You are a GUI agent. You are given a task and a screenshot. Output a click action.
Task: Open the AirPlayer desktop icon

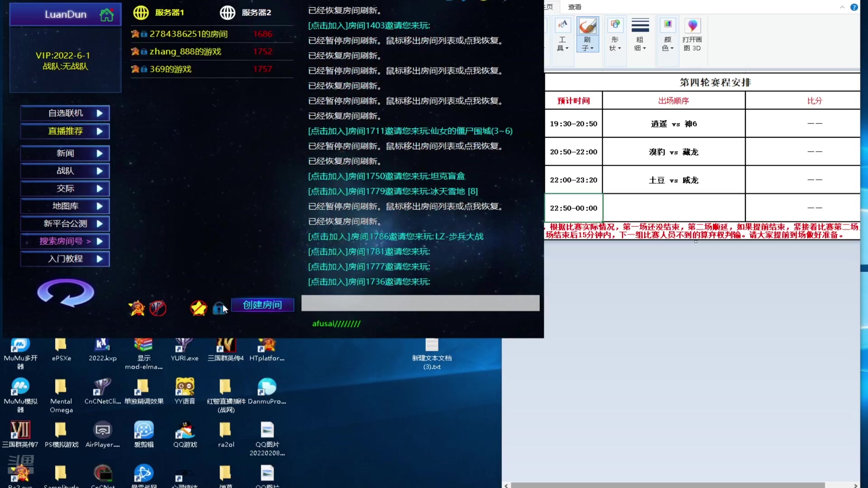click(x=103, y=434)
